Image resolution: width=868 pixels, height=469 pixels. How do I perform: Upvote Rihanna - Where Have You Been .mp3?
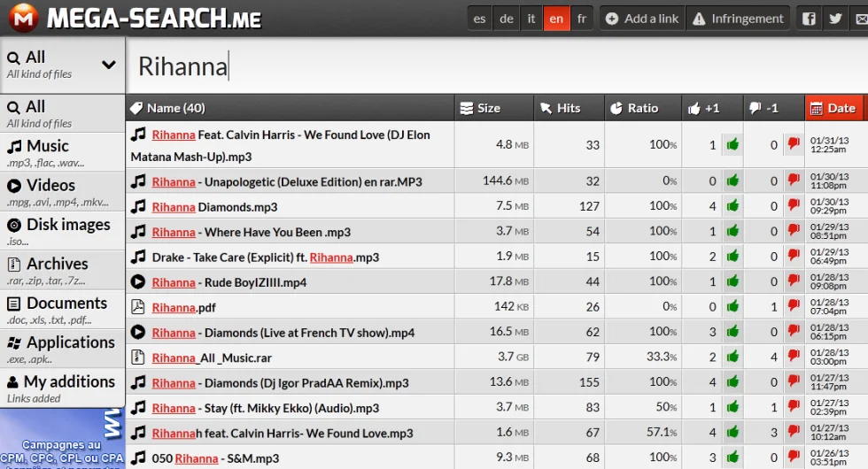coord(732,231)
